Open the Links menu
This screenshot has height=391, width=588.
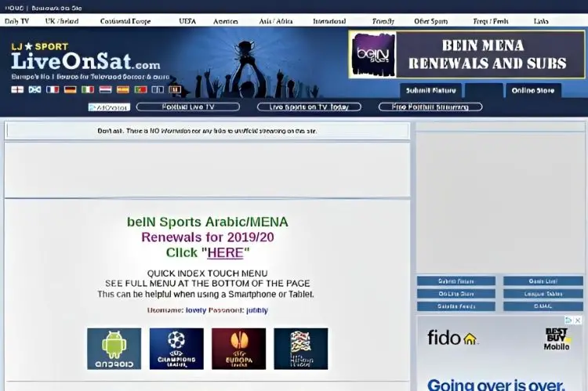541,21
